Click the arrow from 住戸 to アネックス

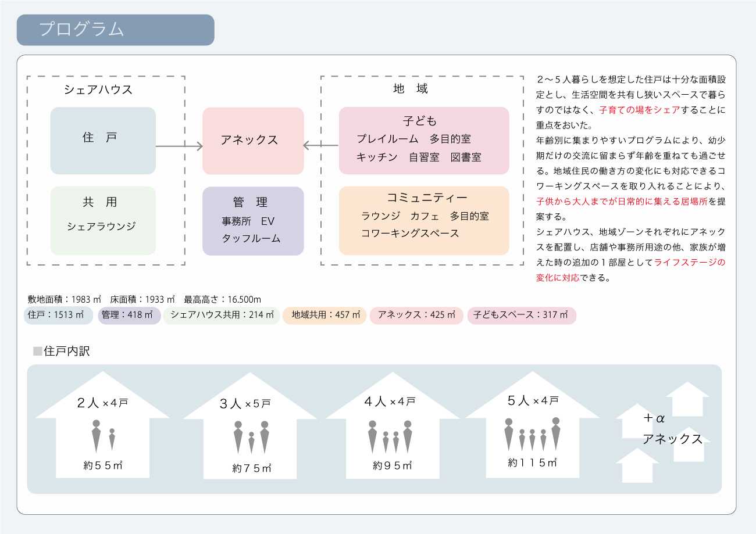(179, 146)
